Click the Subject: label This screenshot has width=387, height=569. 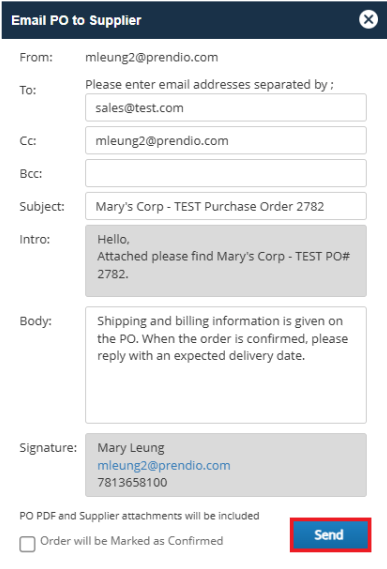click(42, 206)
